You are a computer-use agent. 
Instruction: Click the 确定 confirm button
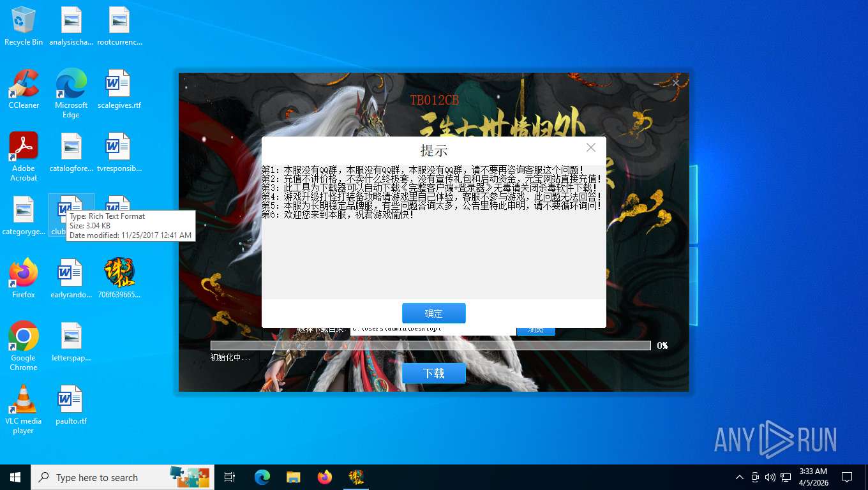(x=434, y=313)
